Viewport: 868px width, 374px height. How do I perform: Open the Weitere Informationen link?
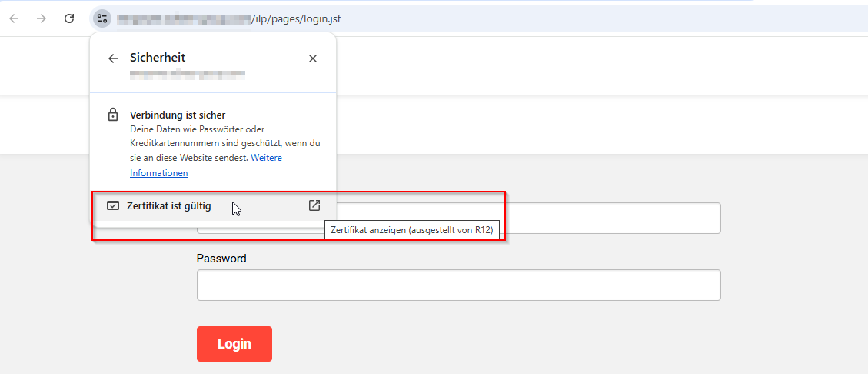point(266,158)
